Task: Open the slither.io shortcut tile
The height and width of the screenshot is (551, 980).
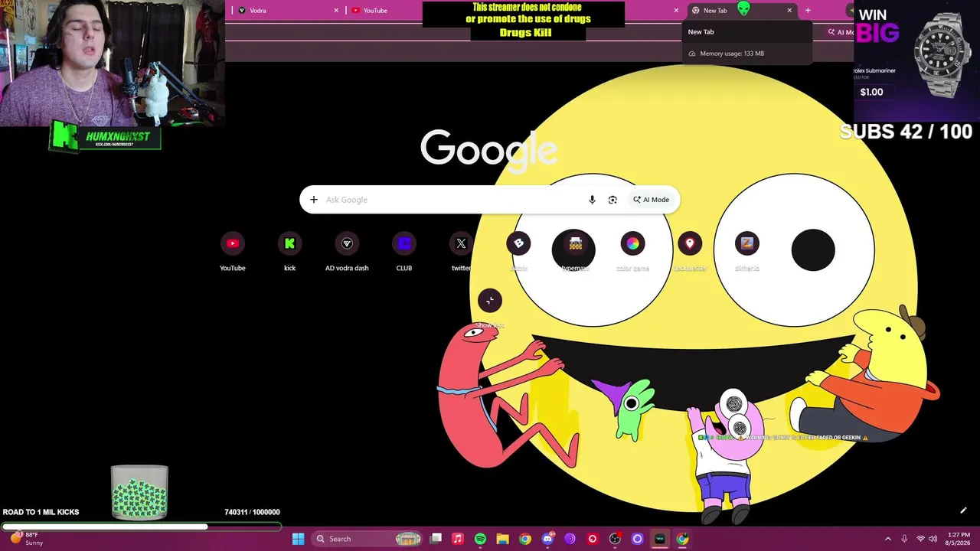Action: 746,252
